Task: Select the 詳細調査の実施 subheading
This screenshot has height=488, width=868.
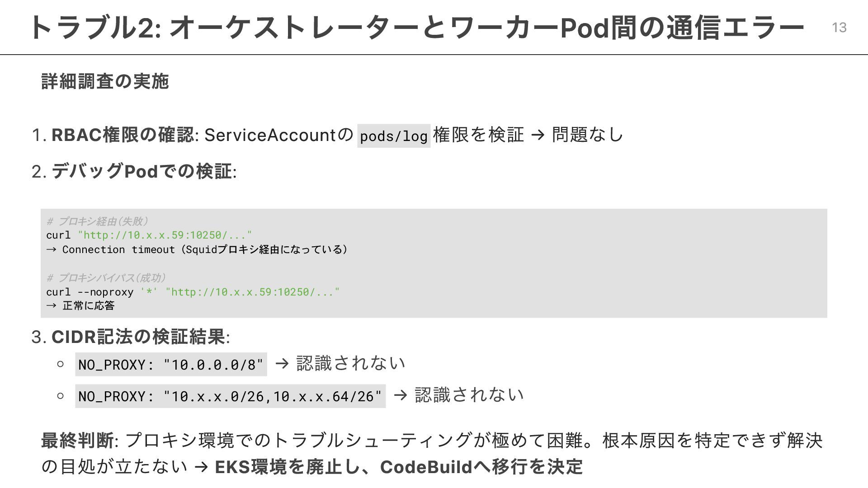Action: click(105, 82)
